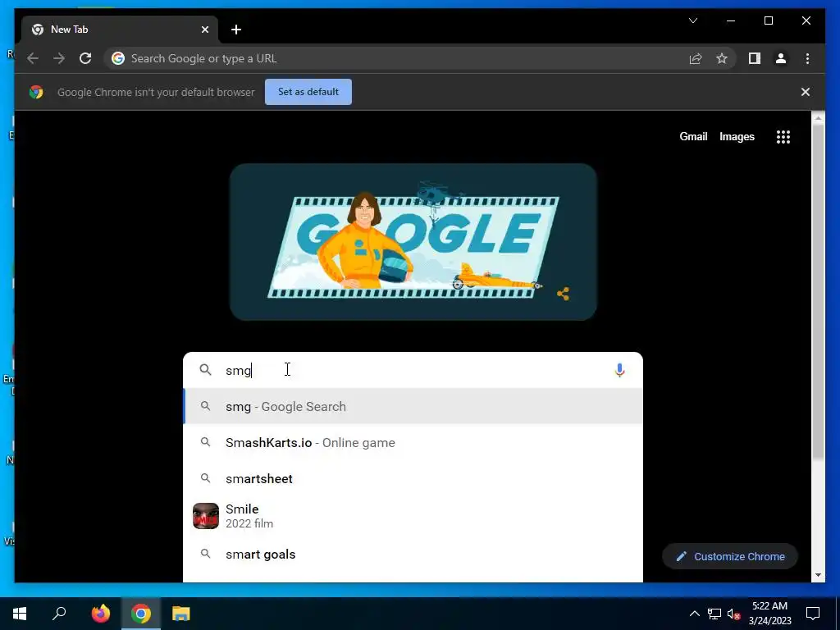Bookmark this tab with the star icon
The height and width of the screenshot is (630, 840).
click(722, 58)
